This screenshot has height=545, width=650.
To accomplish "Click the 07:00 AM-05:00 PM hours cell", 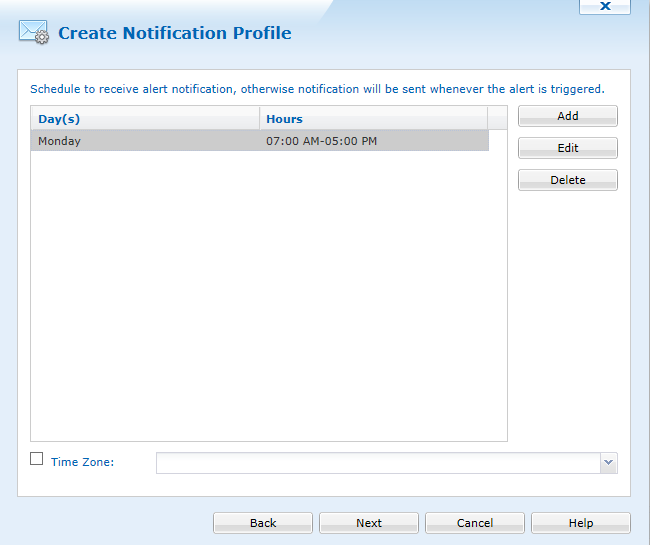I will [x=321, y=141].
